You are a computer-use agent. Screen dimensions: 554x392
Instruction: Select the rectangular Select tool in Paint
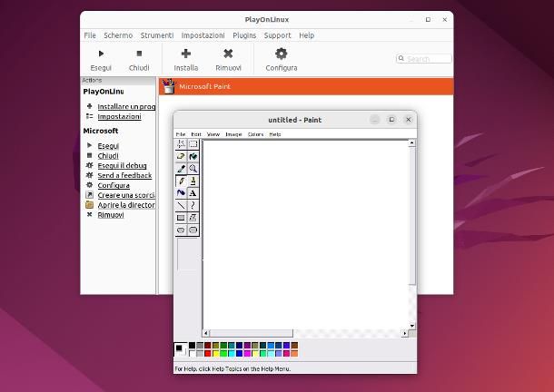pyautogui.click(x=193, y=144)
